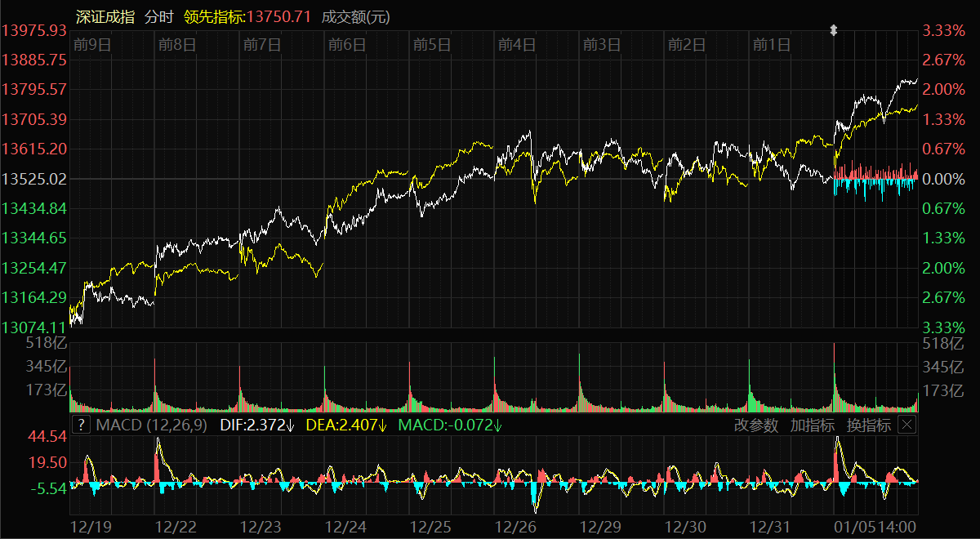Click the 12/26 date on time axis
Viewport: 980px width, 539px height.
(x=516, y=528)
